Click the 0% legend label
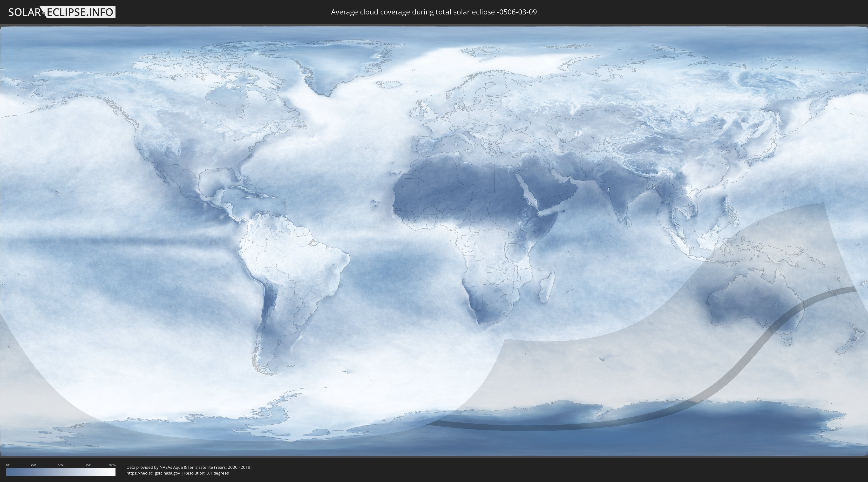Viewport: 868px width, 482px height. pos(8,465)
